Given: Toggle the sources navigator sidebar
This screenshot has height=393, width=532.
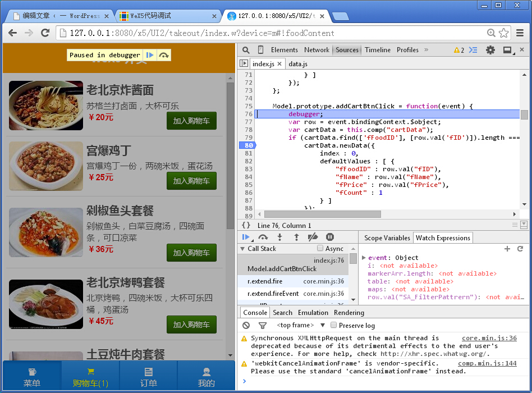Looking at the screenshot, I should 244,63.
